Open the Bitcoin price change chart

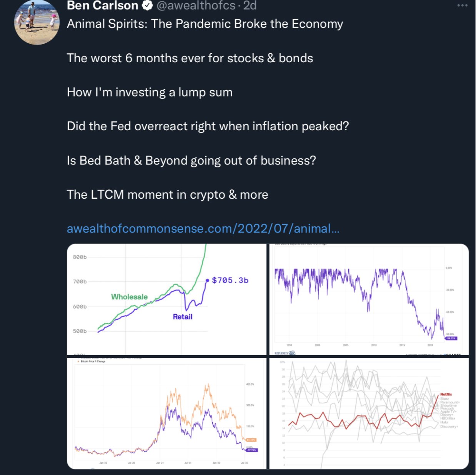pos(166,414)
